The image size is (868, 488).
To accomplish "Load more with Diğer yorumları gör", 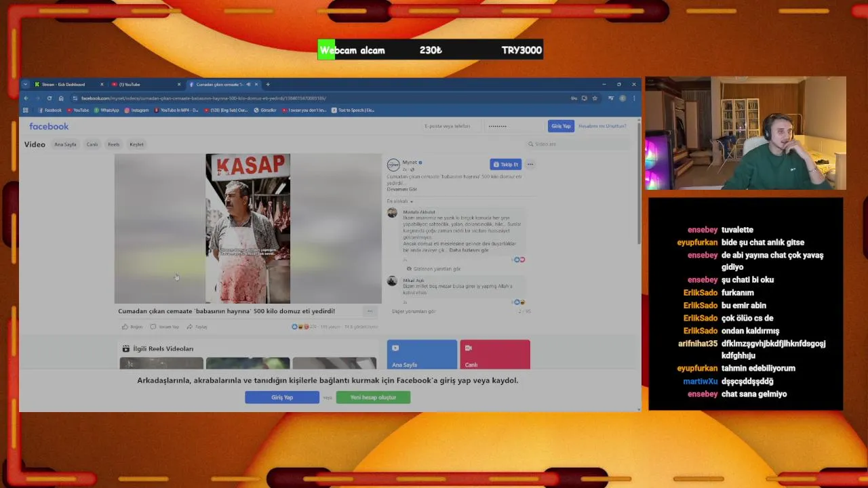I will 414,311.
